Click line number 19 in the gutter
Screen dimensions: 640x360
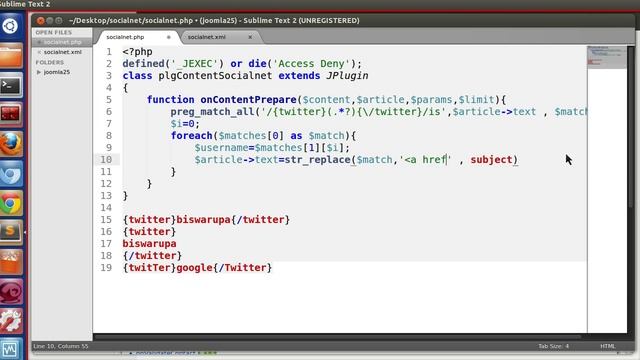pyautogui.click(x=106, y=268)
